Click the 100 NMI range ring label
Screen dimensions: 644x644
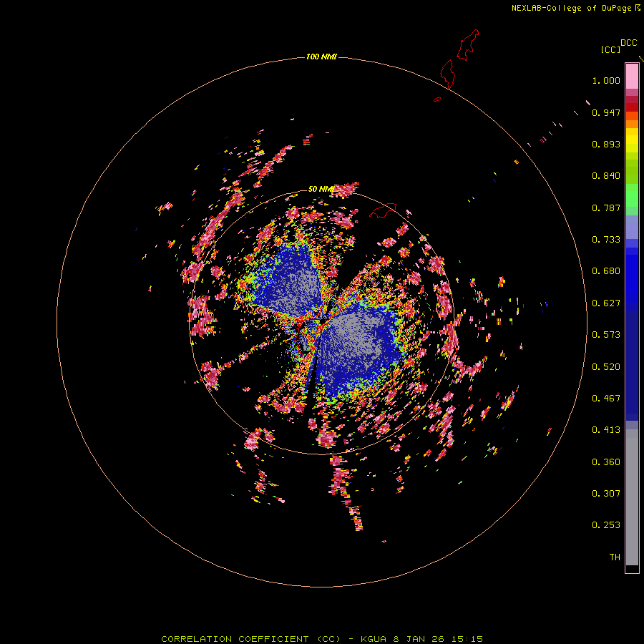321,57
